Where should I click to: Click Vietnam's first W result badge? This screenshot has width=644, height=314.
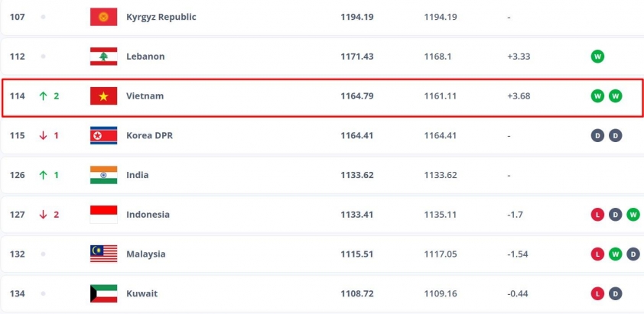(597, 96)
